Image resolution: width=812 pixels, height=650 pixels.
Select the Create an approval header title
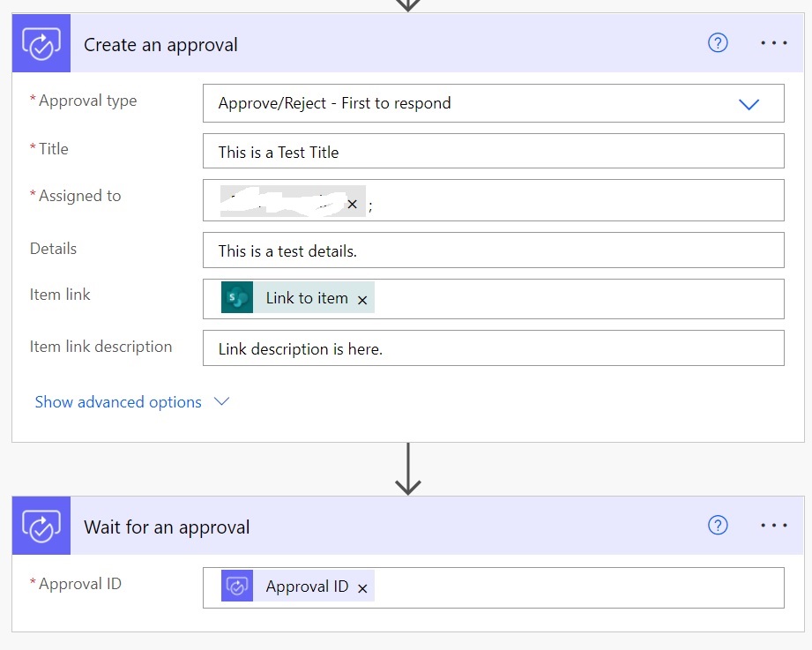pyautogui.click(x=160, y=45)
